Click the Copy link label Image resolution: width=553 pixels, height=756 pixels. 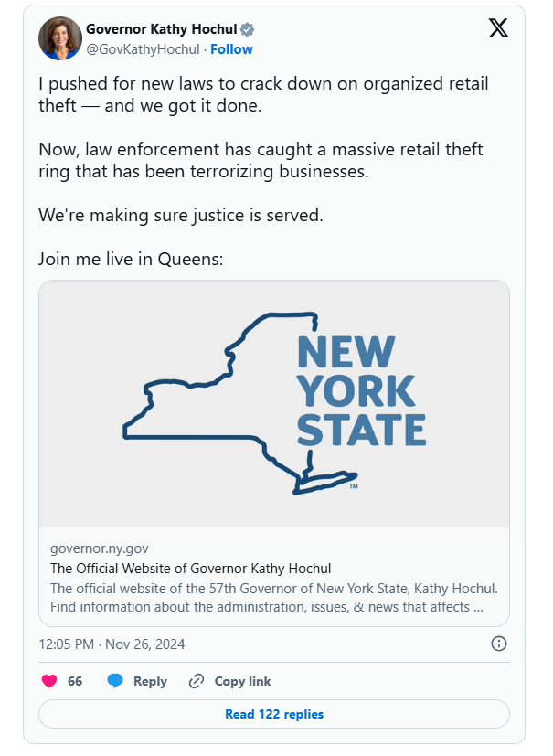[x=242, y=681]
